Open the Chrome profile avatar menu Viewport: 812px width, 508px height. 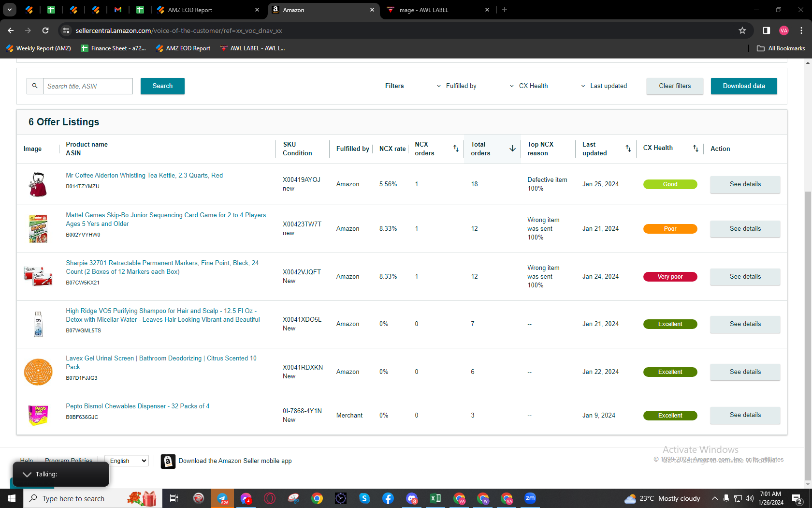pyautogui.click(x=784, y=30)
